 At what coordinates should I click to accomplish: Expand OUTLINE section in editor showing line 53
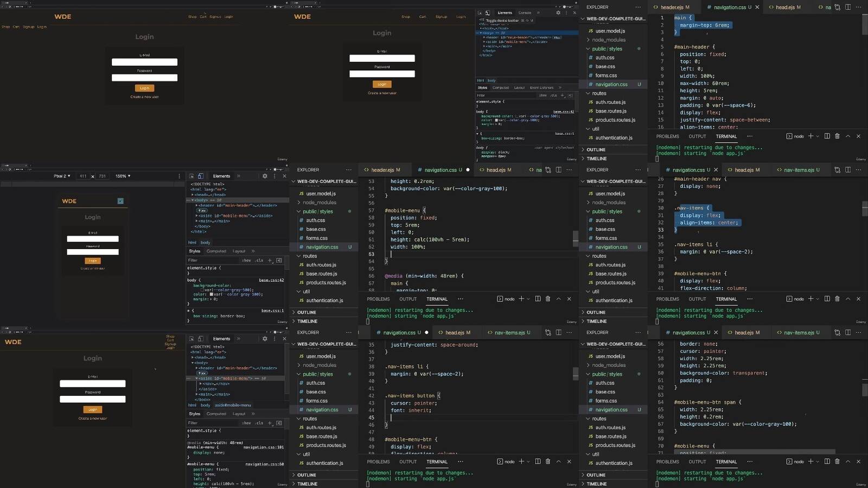click(307, 313)
